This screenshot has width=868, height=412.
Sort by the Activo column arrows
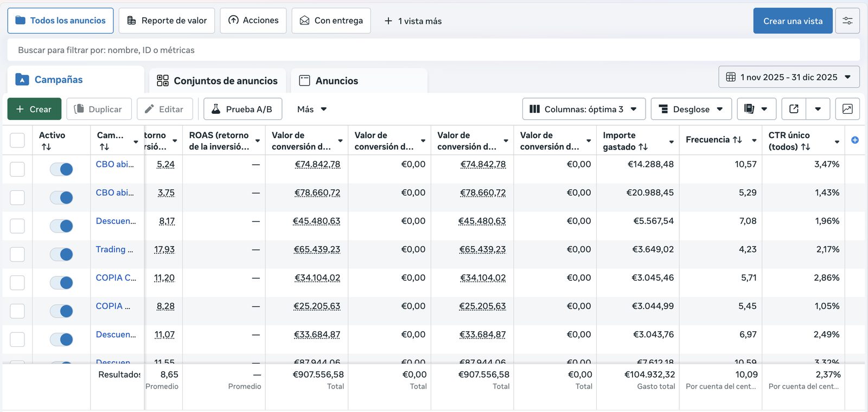tap(46, 147)
